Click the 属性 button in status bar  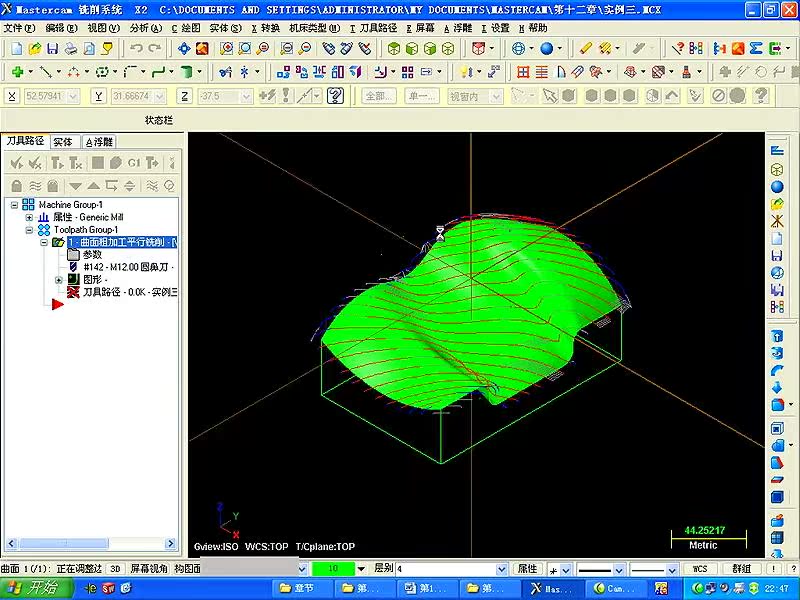point(528,569)
